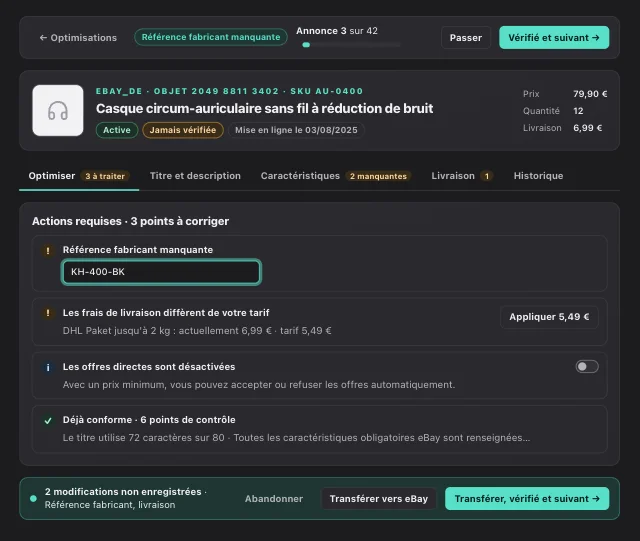The height and width of the screenshot is (541, 640).
Task: Click the Jamais vérifiée badge
Action: tap(182, 130)
